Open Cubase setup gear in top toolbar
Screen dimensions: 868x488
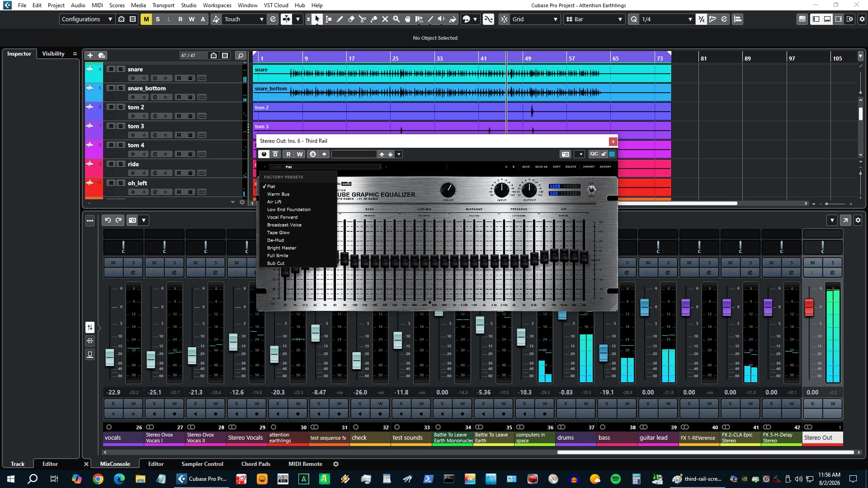coord(862,19)
